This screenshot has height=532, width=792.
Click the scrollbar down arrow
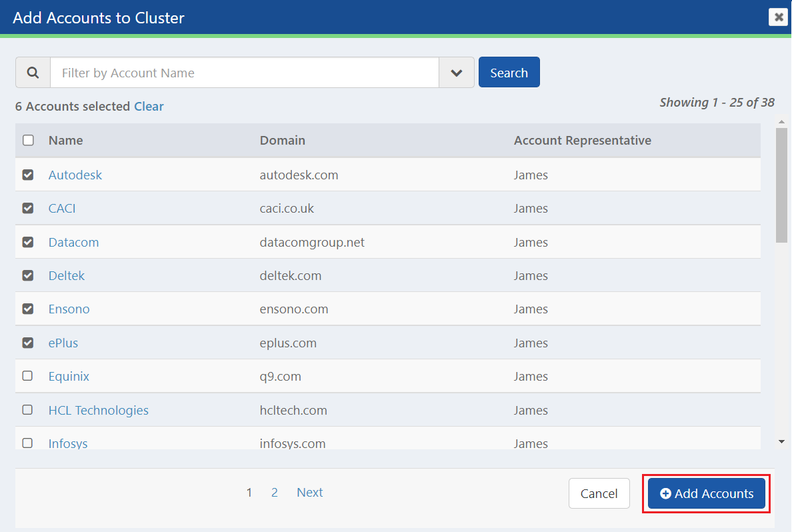coord(781,441)
